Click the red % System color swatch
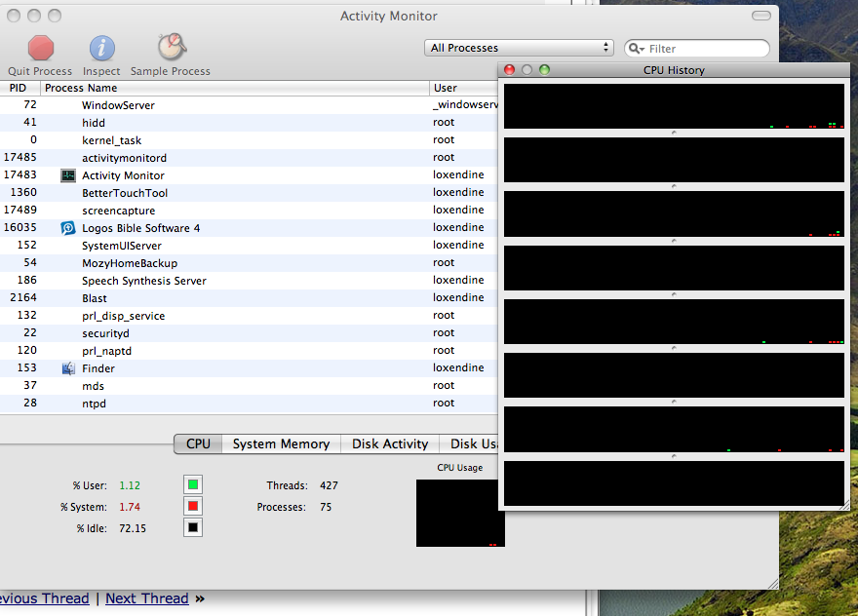The height and width of the screenshot is (616, 858). click(193, 506)
